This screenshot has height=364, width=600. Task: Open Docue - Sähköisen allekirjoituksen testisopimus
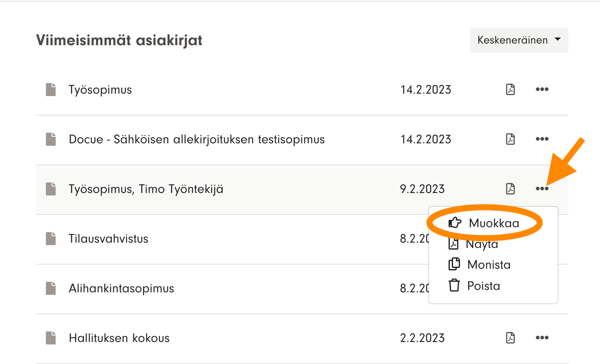(x=197, y=139)
